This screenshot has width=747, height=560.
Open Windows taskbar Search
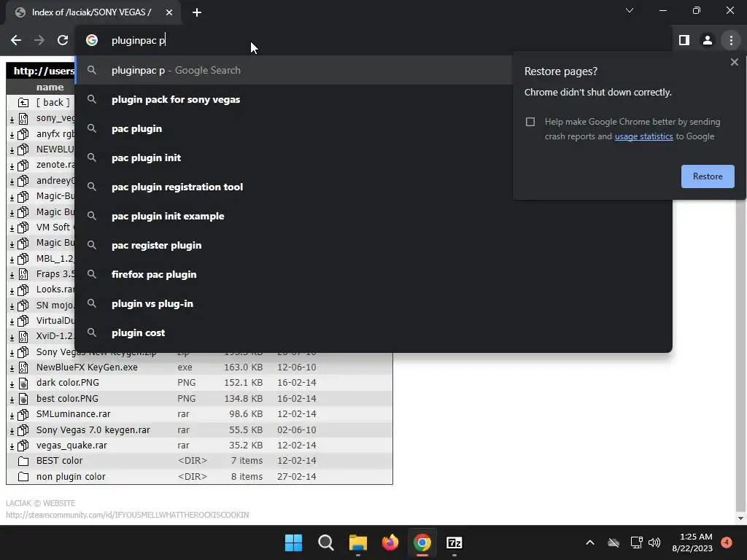(326, 542)
